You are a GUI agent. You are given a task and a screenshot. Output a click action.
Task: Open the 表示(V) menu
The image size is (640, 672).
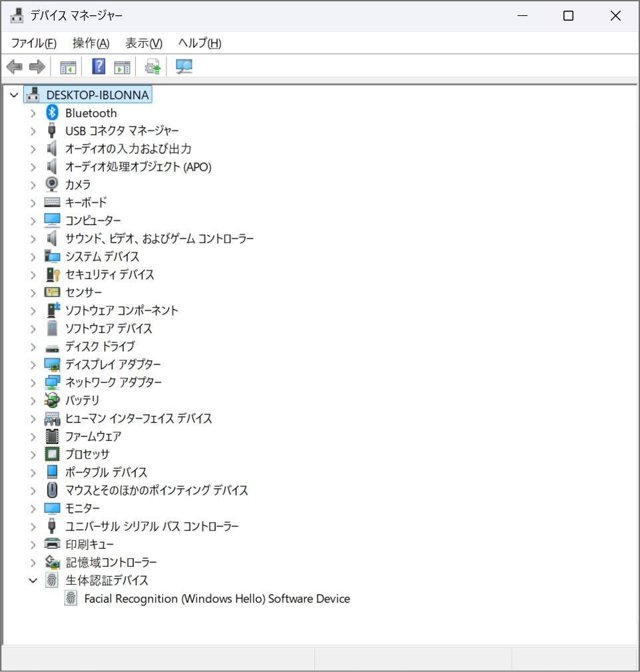(x=144, y=43)
